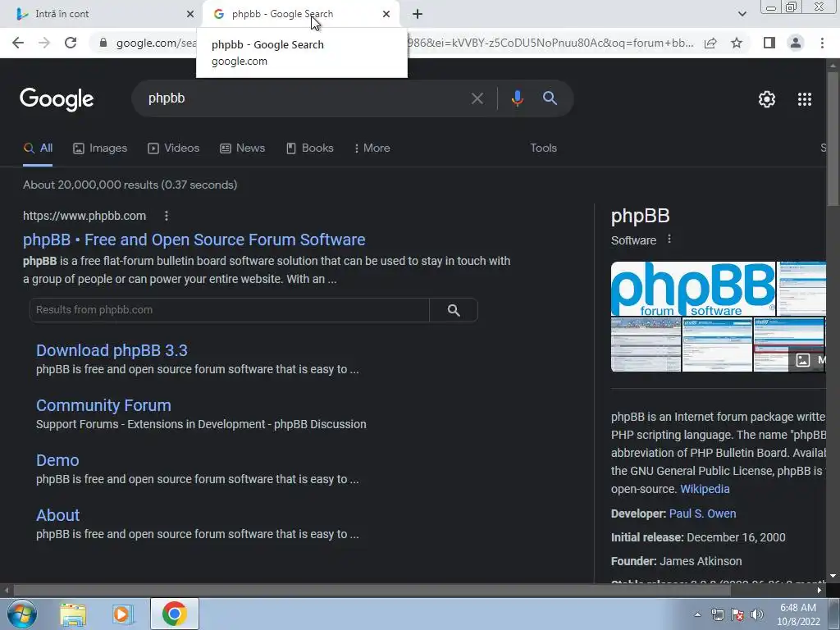Open the Chrome side panel
840x630 pixels.
point(769,43)
